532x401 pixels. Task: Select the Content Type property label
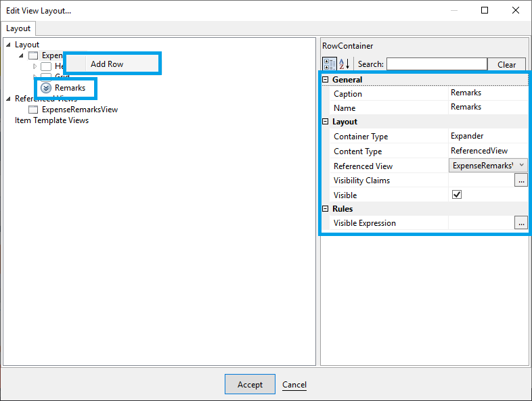[357, 151]
